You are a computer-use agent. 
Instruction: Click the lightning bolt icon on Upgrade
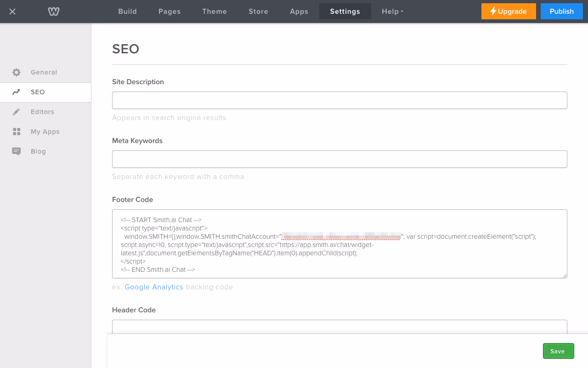tap(493, 11)
